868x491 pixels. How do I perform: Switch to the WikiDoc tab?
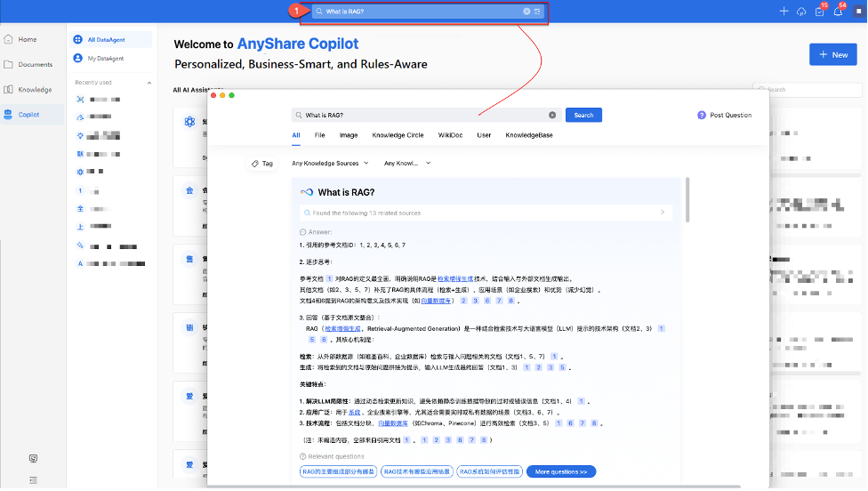450,135
